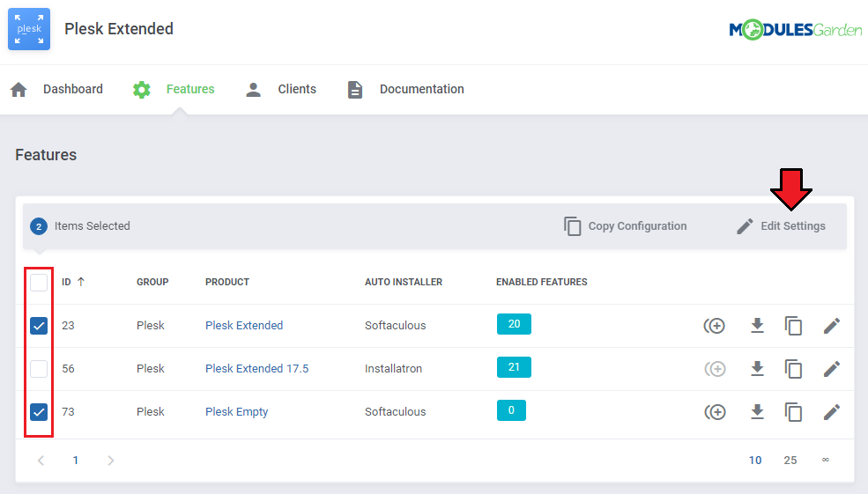Screen dimensions: 868x494
Task: Open the Plesk Empty product link
Action: point(236,412)
